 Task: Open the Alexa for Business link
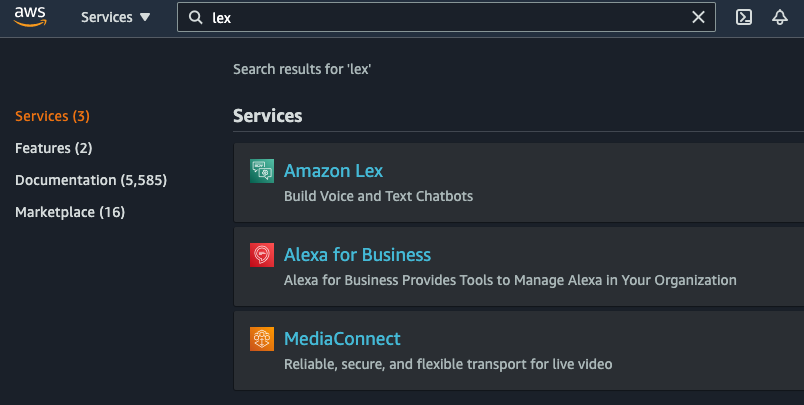point(357,255)
